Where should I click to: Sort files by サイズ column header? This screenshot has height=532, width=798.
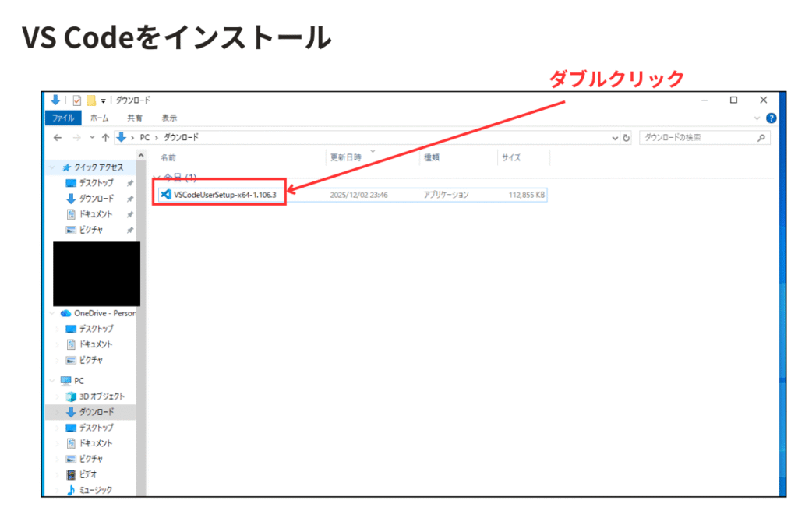pos(511,157)
